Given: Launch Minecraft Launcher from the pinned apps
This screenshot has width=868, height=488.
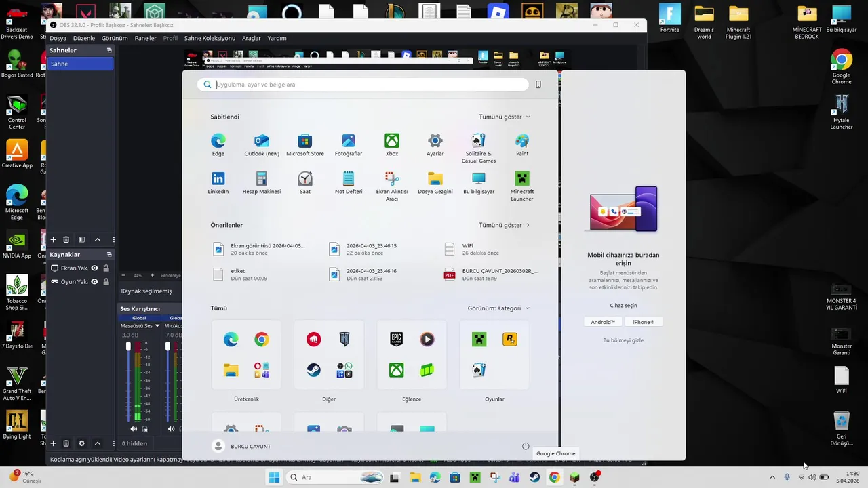Looking at the screenshot, I should [522, 186].
